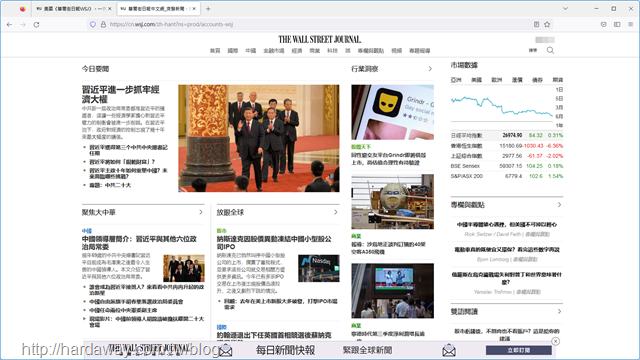
Task: Switch market data to the 亞洲 tab
Action: pos(456,80)
